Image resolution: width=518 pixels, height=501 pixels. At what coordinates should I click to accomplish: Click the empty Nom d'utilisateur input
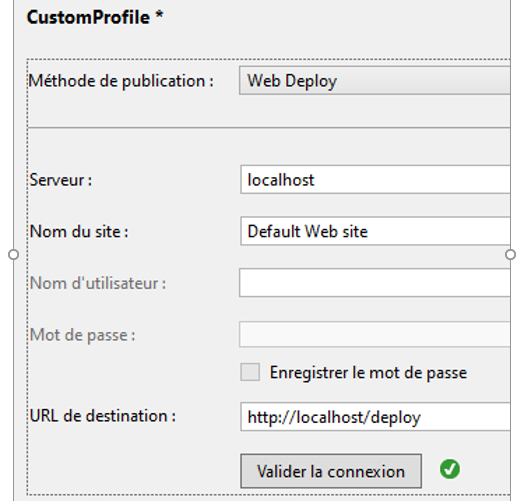point(375,283)
